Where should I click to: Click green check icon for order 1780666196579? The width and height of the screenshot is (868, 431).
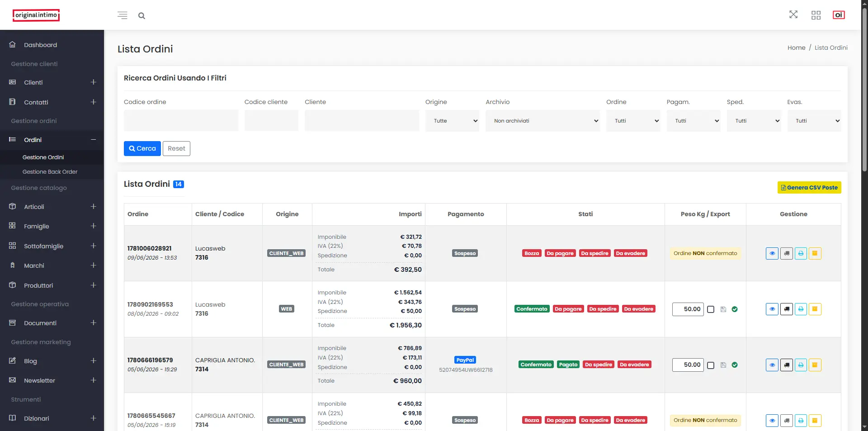pos(735,365)
